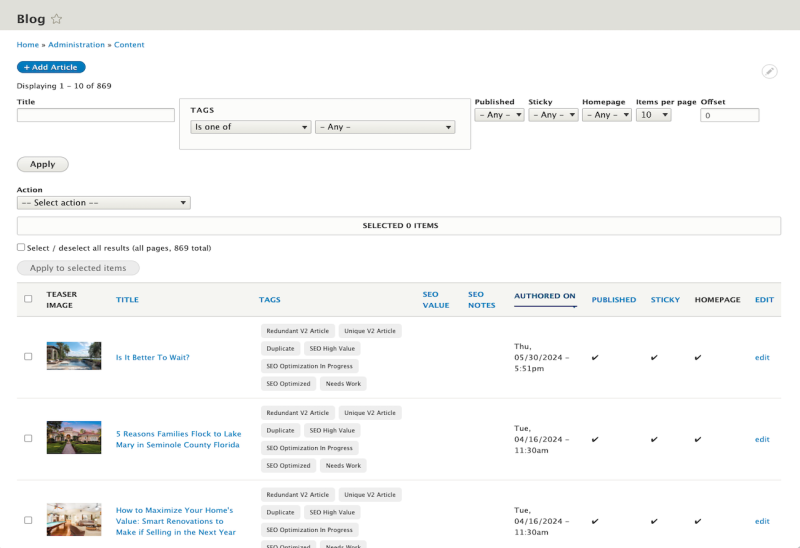Open the Sticky filter dropdown
The image size is (800, 548).
click(553, 115)
